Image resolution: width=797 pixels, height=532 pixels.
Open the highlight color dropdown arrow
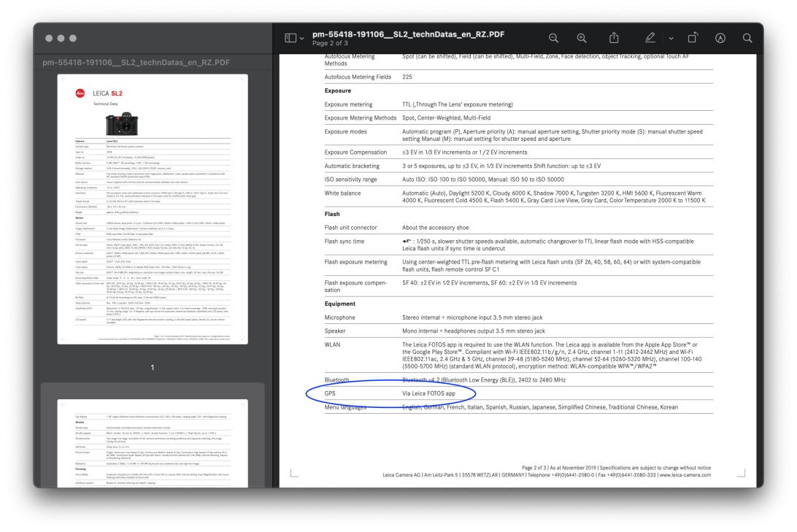671,38
